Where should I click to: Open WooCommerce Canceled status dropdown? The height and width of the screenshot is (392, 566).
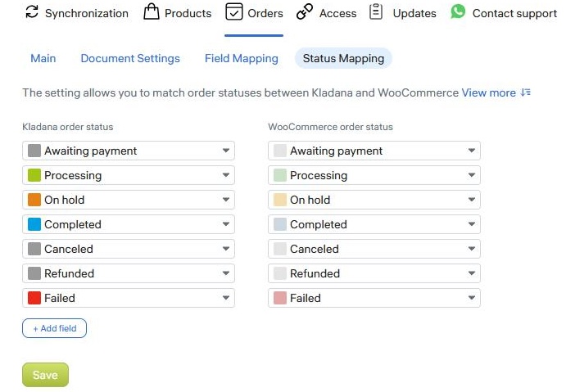pos(374,249)
